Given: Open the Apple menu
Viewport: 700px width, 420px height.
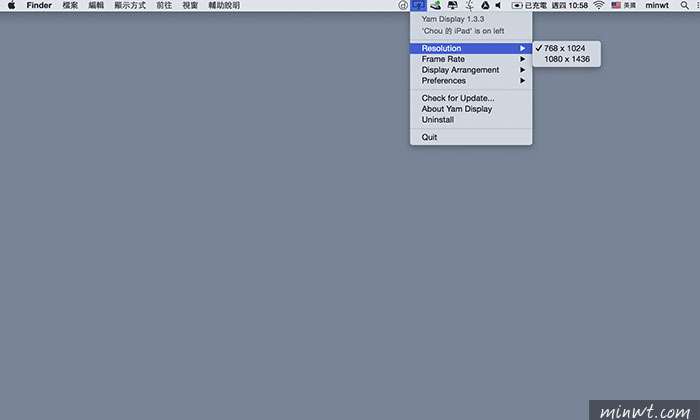Looking at the screenshot, I should click(12, 5).
